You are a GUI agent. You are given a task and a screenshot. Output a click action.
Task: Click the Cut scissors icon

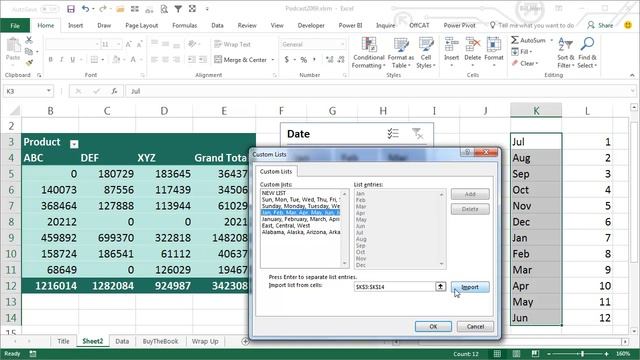tap(29, 40)
